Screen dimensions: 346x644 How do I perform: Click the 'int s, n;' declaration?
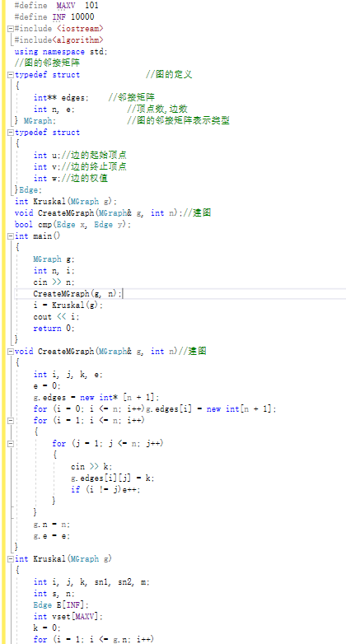(x=54, y=594)
